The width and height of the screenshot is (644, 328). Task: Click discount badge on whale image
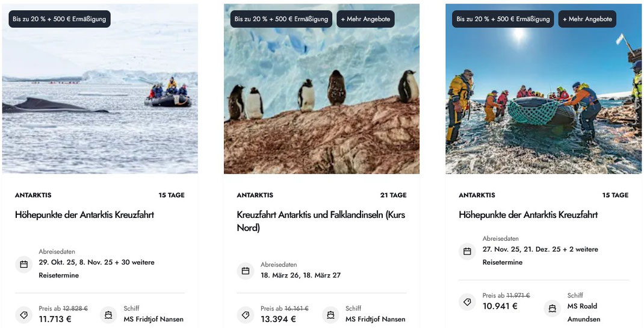click(x=59, y=19)
